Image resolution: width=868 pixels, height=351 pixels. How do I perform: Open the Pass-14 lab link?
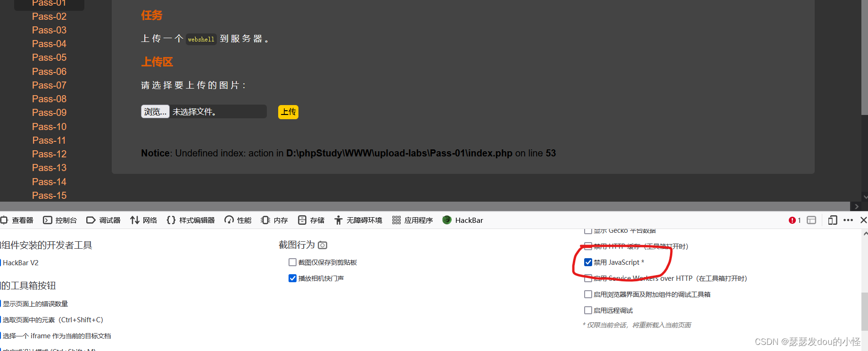[x=49, y=182]
